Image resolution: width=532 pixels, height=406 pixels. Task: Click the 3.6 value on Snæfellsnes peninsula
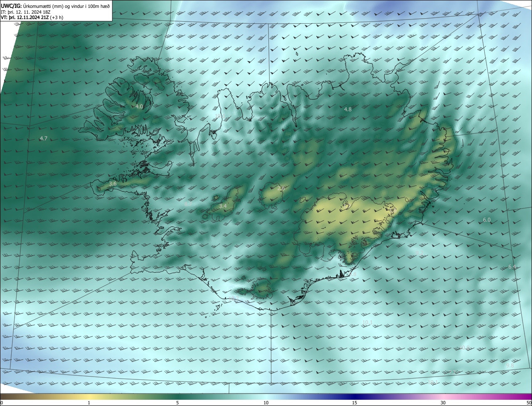[x=113, y=183]
